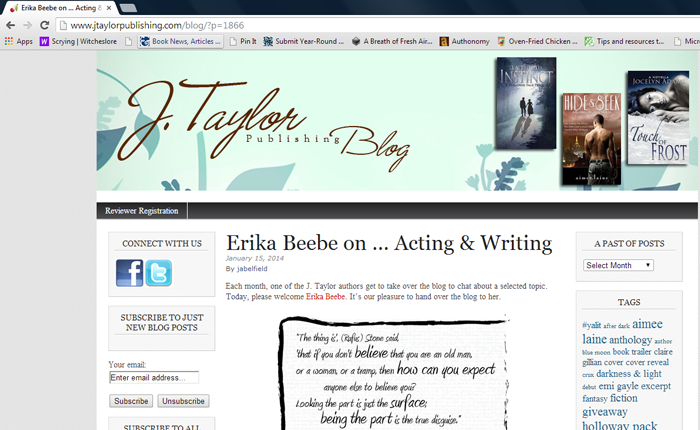Click the Facebook icon under Connect With Us
The image size is (700, 430).
[130, 273]
